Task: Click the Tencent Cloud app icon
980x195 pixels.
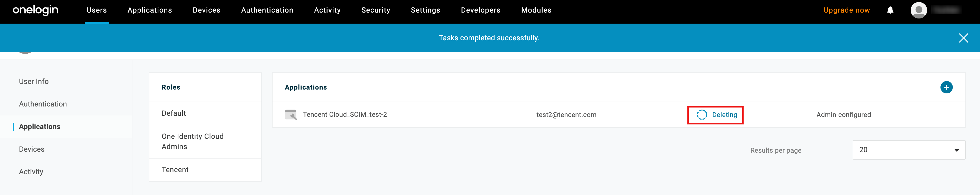Action: 291,114
